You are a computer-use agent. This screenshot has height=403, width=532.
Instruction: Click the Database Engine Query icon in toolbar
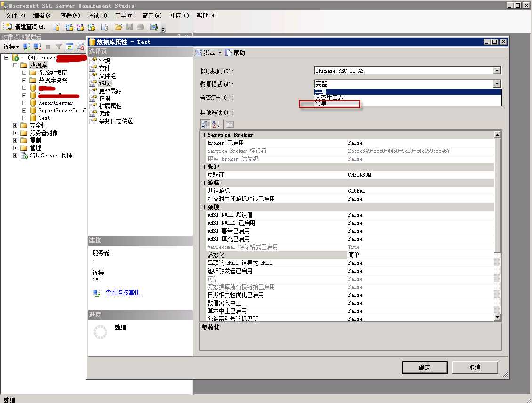[56, 27]
